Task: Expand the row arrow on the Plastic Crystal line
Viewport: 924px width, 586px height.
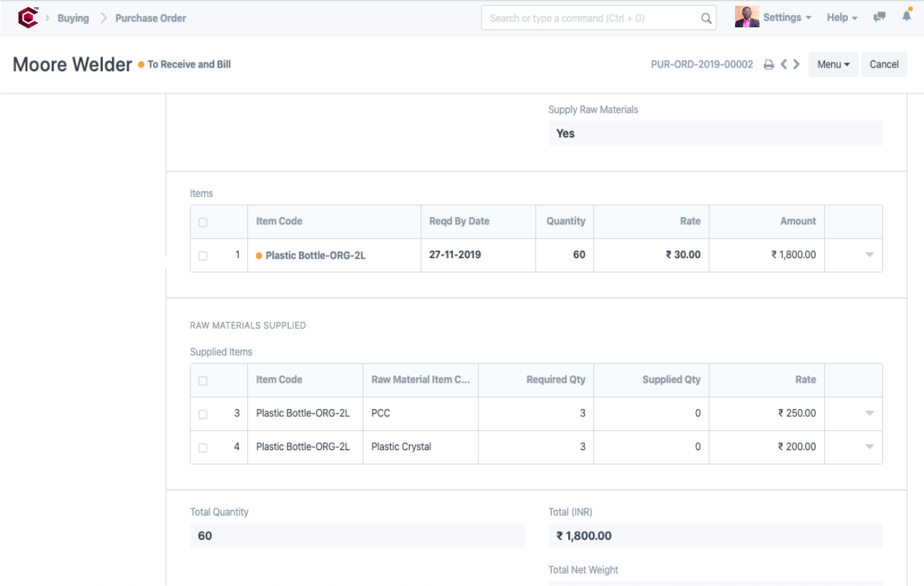Action: coord(867,447)
